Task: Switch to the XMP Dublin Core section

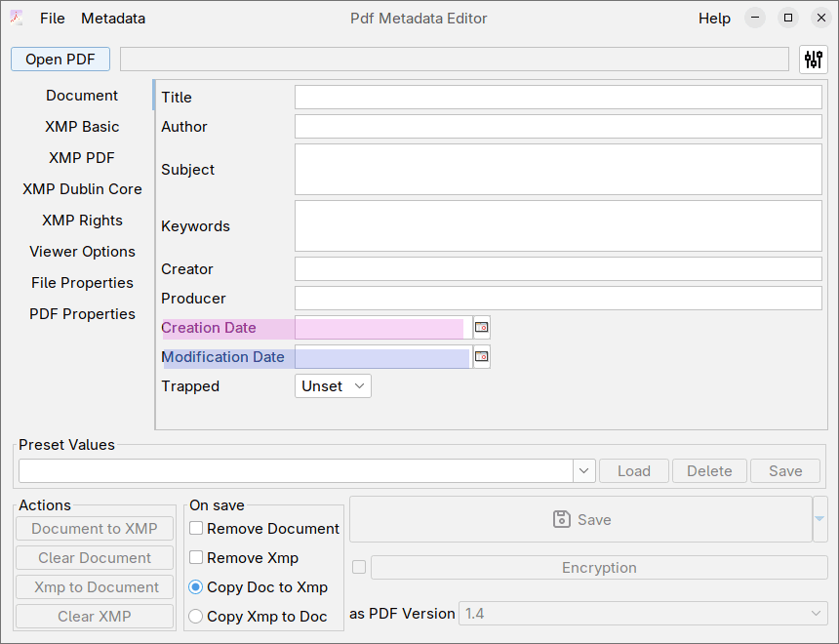Action: [82, 188]
